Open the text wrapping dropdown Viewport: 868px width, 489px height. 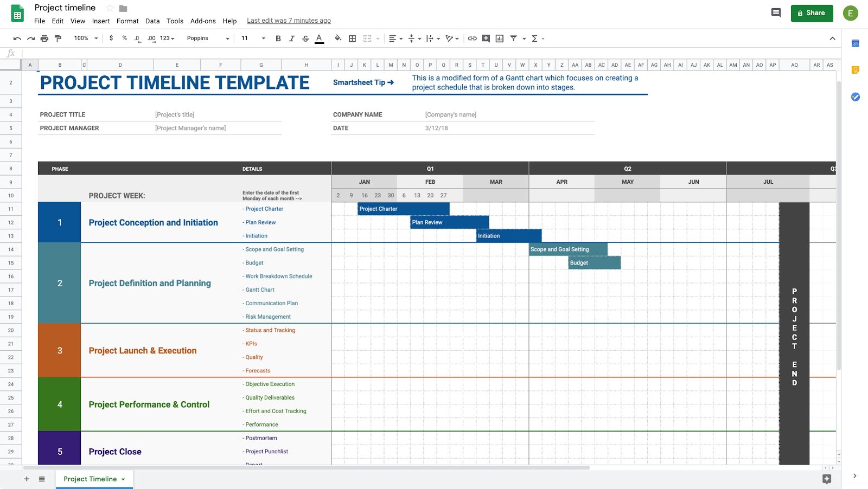pyautogui.click(x=433, y=38)
